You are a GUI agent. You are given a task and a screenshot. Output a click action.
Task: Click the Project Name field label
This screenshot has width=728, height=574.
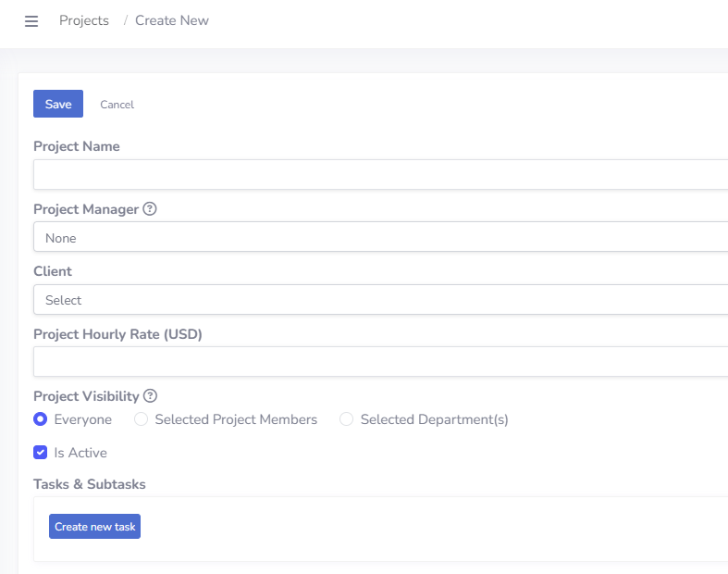pos(77,146)
